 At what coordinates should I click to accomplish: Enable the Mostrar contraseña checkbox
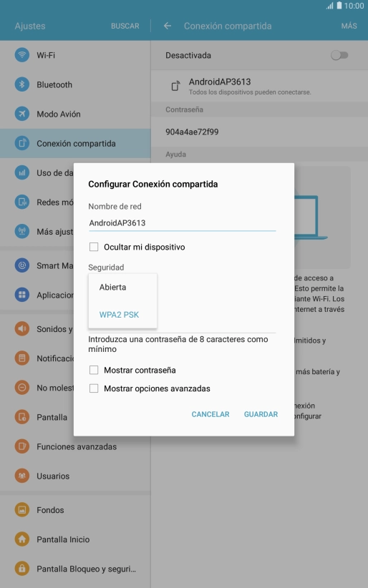click(94, 370)
